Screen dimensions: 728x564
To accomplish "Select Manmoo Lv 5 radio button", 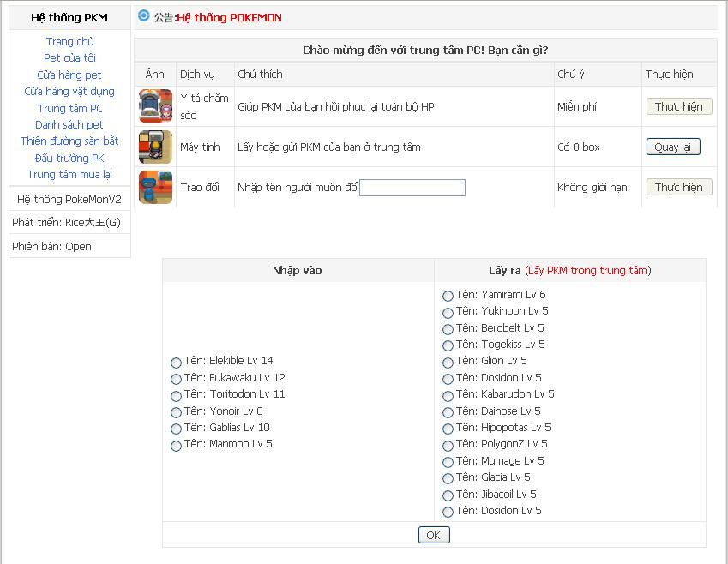I will point(176,445).
